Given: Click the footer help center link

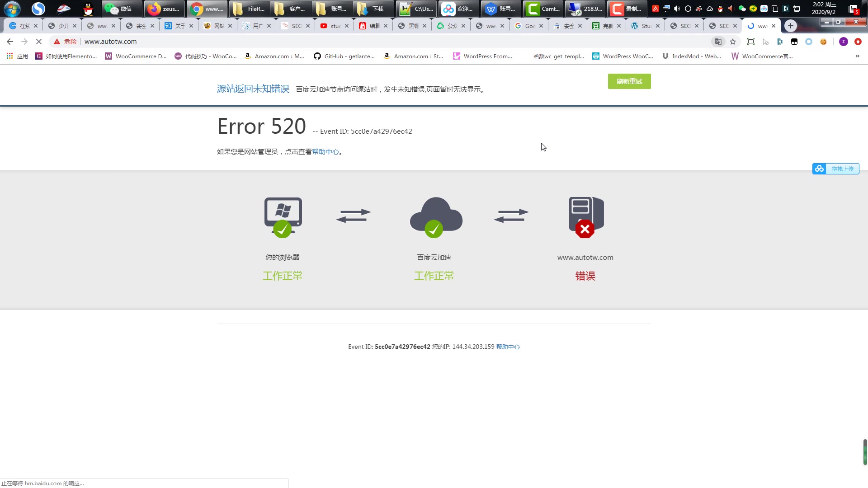Looking at the screenshot, I should (508, 347).
